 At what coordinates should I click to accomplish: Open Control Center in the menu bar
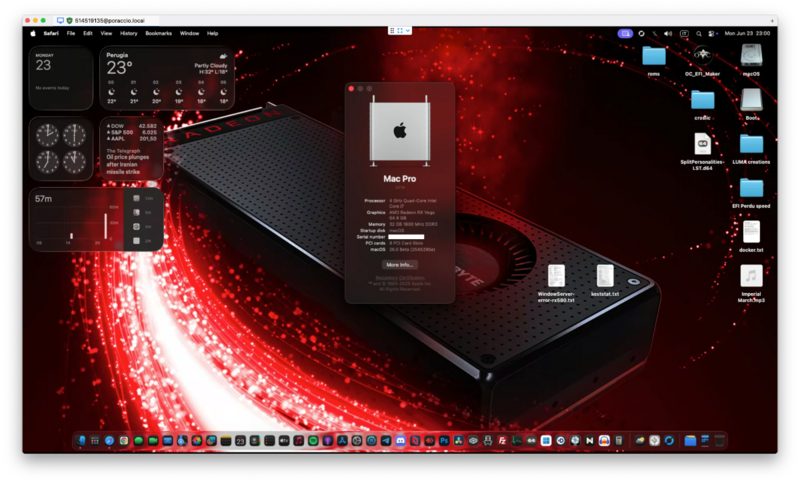coord(712,34)
